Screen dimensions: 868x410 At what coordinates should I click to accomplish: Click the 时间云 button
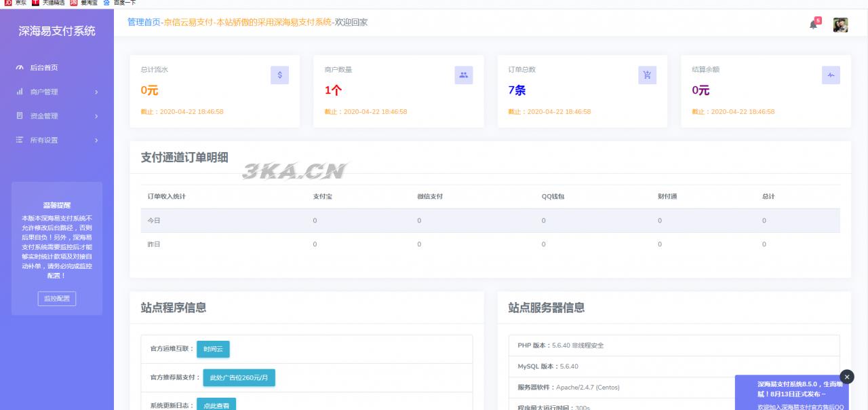(213, 350)
